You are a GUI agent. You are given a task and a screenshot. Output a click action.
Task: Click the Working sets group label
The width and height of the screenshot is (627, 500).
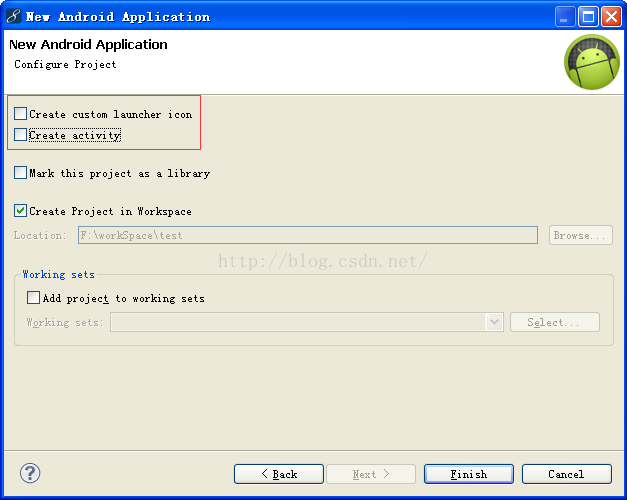pos(58,274)
